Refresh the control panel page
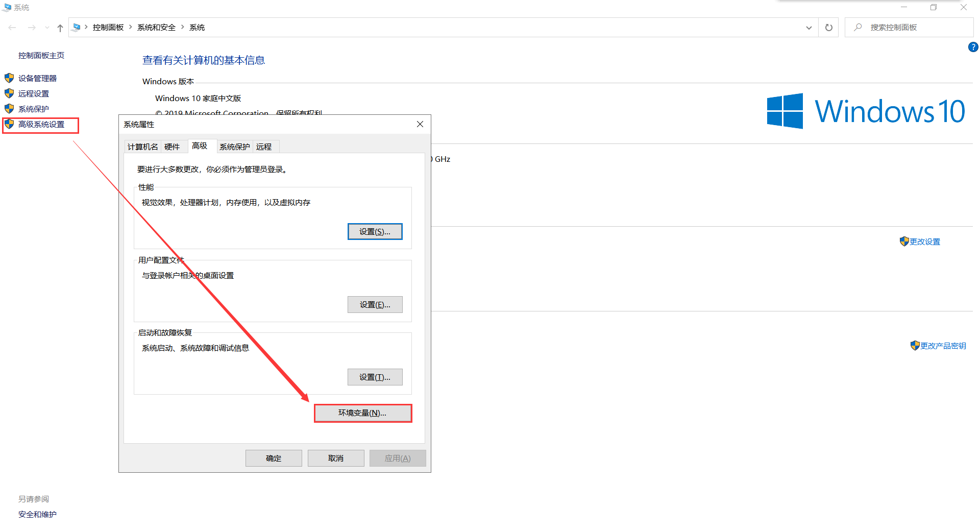980x532 pixels. click(829, 28)
